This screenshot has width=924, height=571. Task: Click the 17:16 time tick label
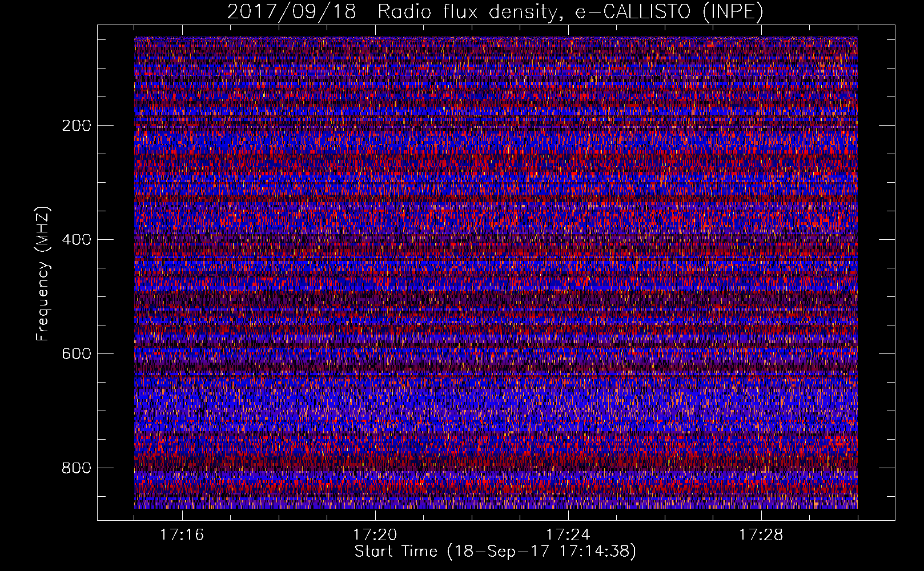(182, 535)
